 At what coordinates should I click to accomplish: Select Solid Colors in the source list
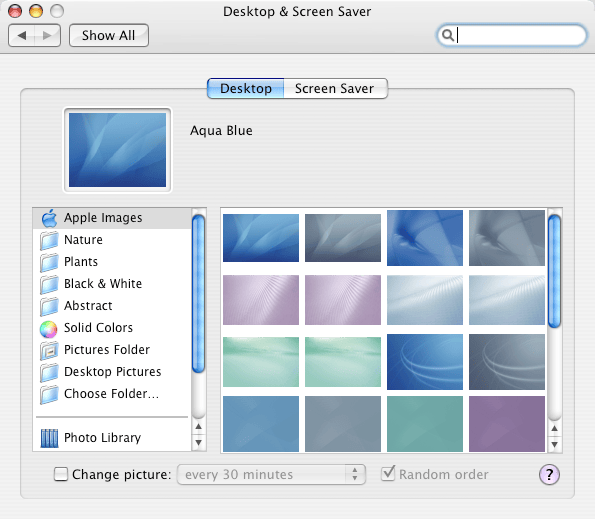(112, 328)
